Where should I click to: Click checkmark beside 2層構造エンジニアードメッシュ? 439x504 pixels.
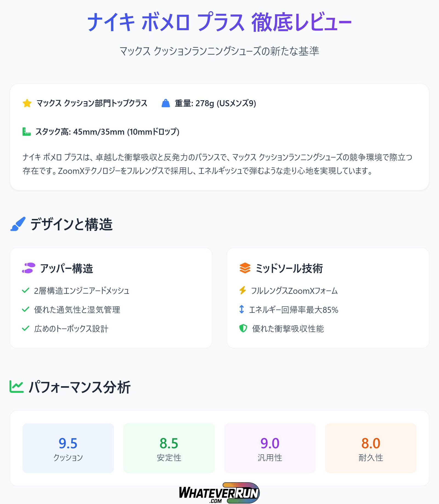pyautogui.click(x=26, y=290)
